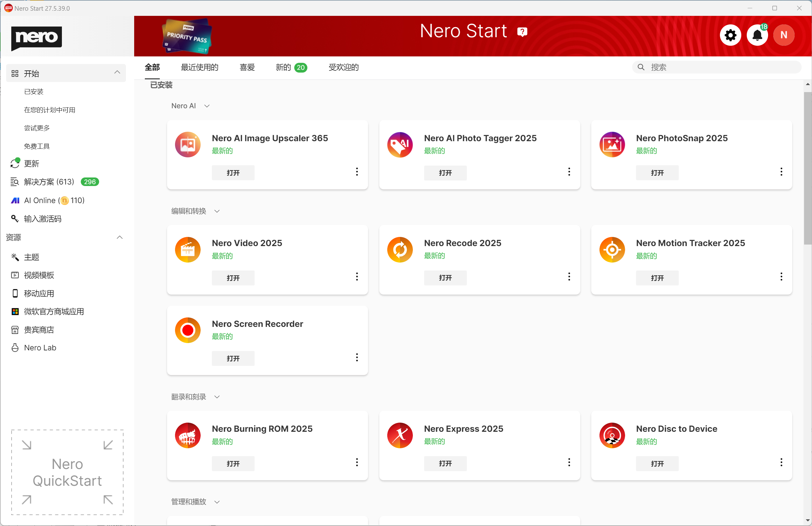Click the notifications bell icon
Image resolution: width=812 pixels, height=526 pixels.
click(757, 35)
